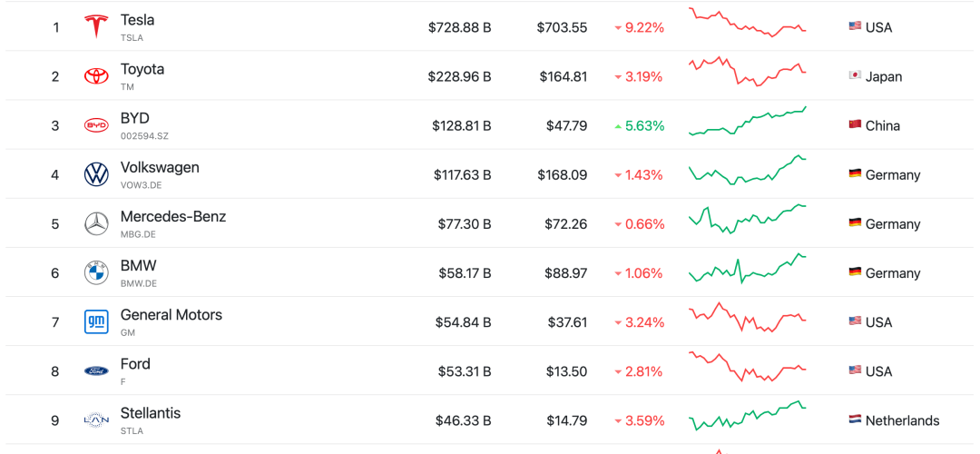
Task: Click the Japan flag next to Toyota
Action: point(855,76)
